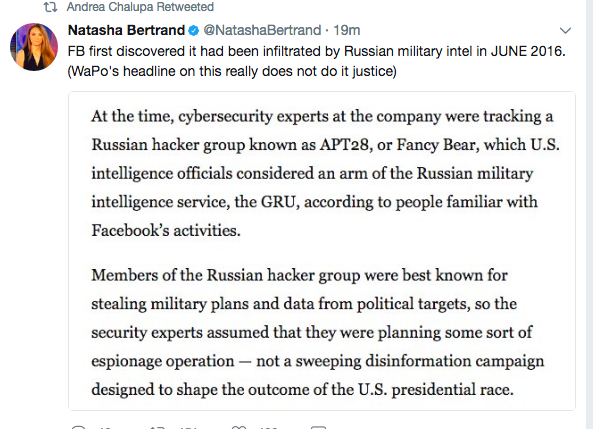
Task: Expand the tweet options chevron menu
Action: 565,30
